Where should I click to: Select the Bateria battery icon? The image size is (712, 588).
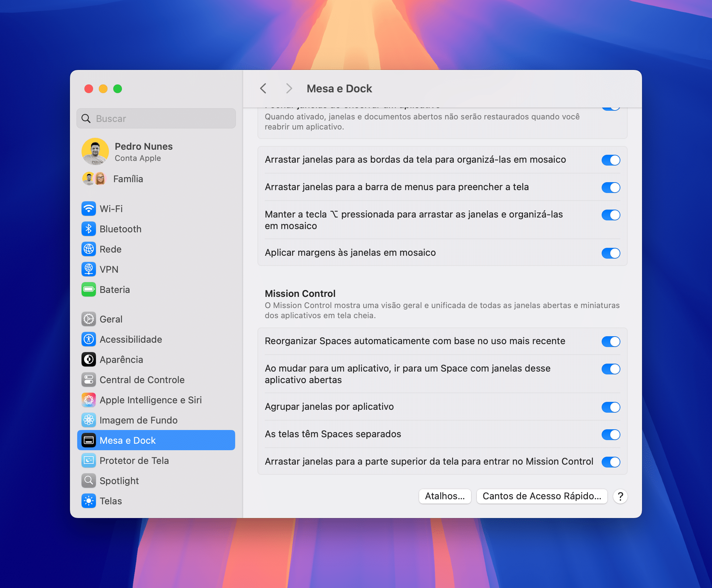[89, 289]
